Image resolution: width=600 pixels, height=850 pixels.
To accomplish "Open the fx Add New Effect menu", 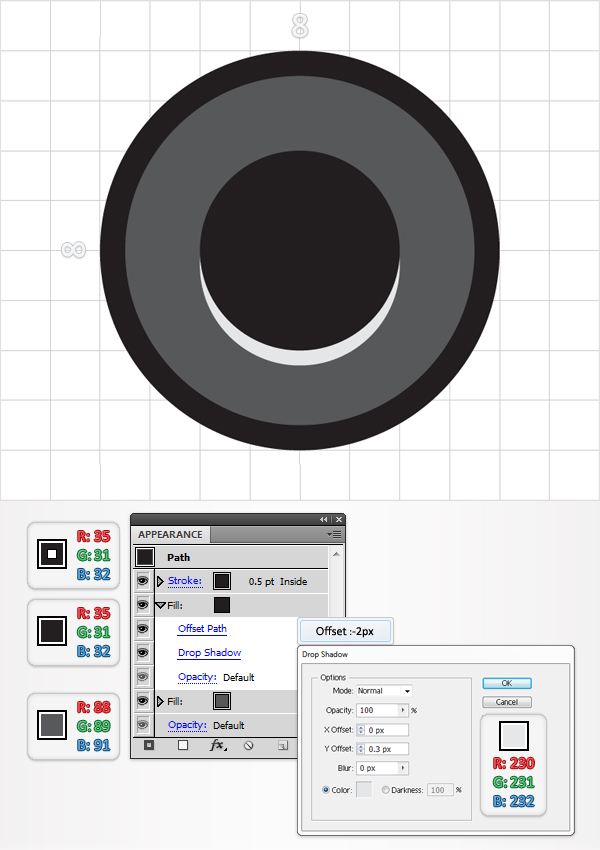I will (218, 745).
